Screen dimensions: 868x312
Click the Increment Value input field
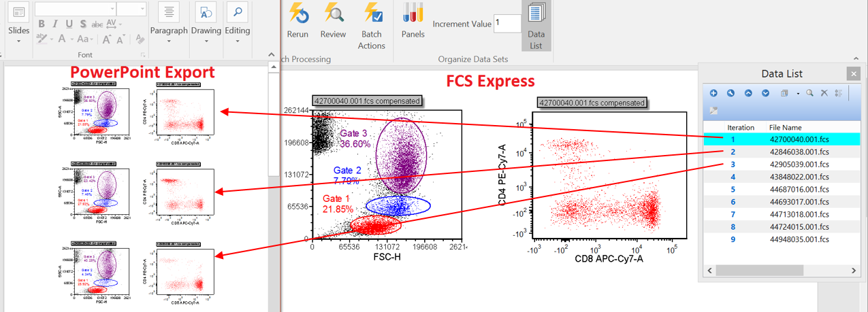tap(507, 24)
